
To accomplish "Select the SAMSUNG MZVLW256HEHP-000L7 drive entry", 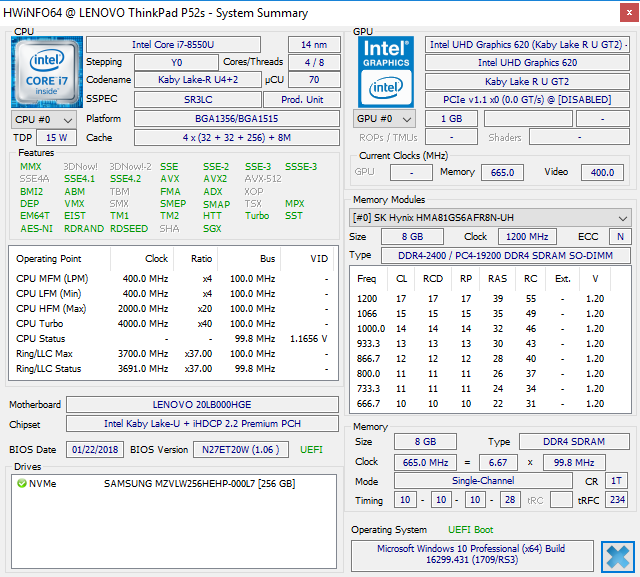I will (x=199, y=484).
